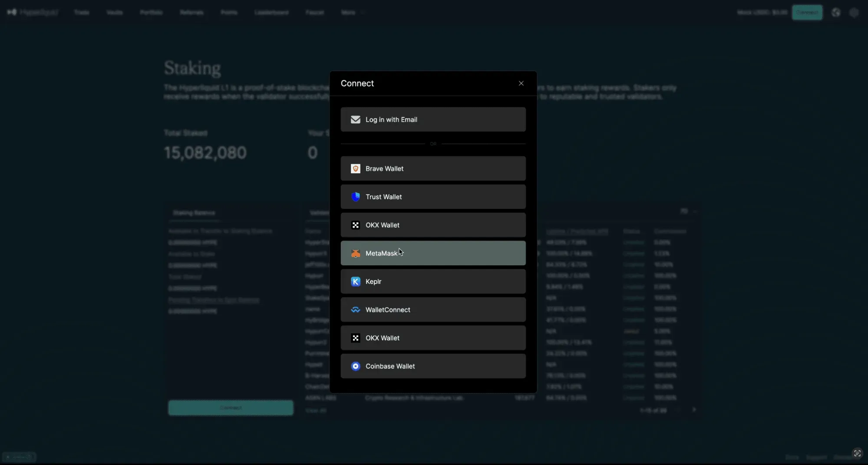Connect using Brave Wallet

[x=433, y=168]
